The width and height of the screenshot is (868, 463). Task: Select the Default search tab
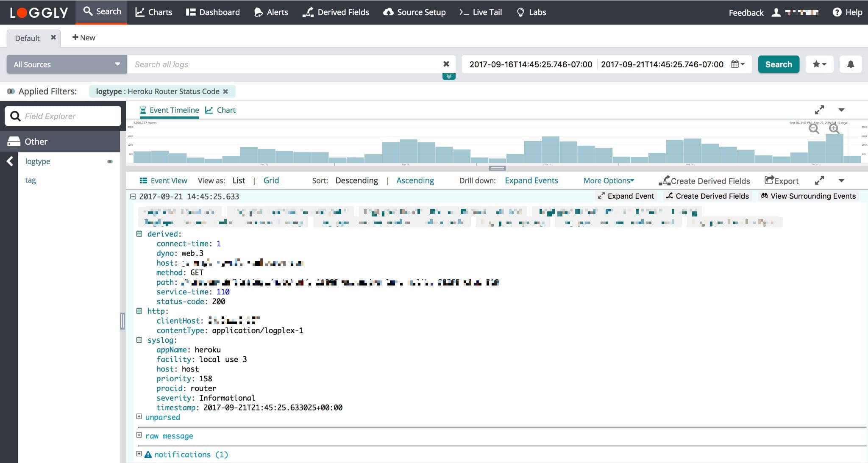pyautogui.click(x=27, y=38)
